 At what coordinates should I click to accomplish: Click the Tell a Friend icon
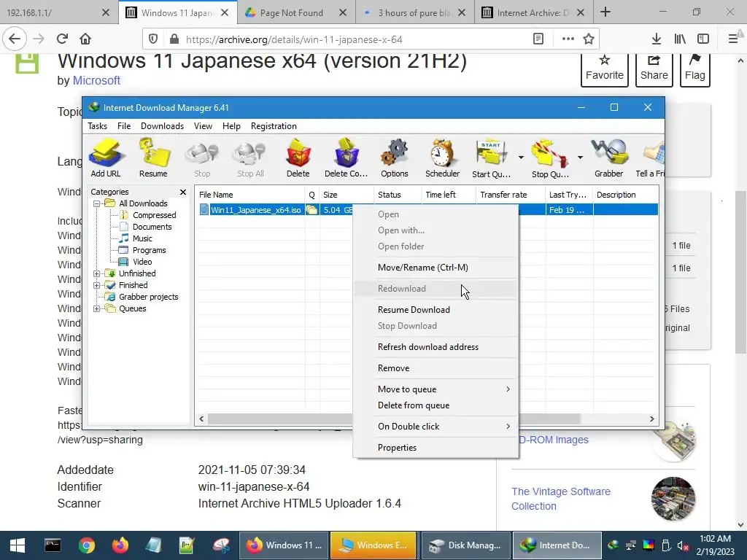click(651, 158)
